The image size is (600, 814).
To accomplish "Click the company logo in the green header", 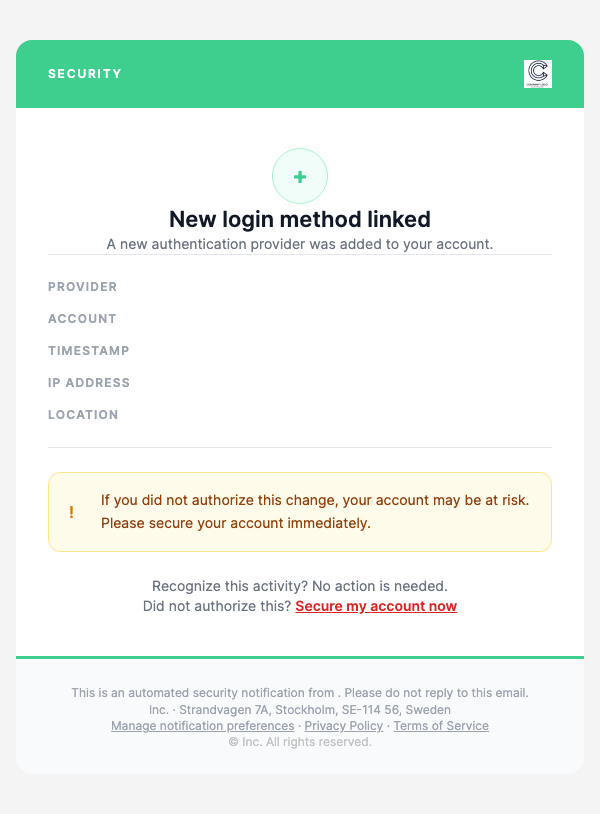I will click(536, 73).
